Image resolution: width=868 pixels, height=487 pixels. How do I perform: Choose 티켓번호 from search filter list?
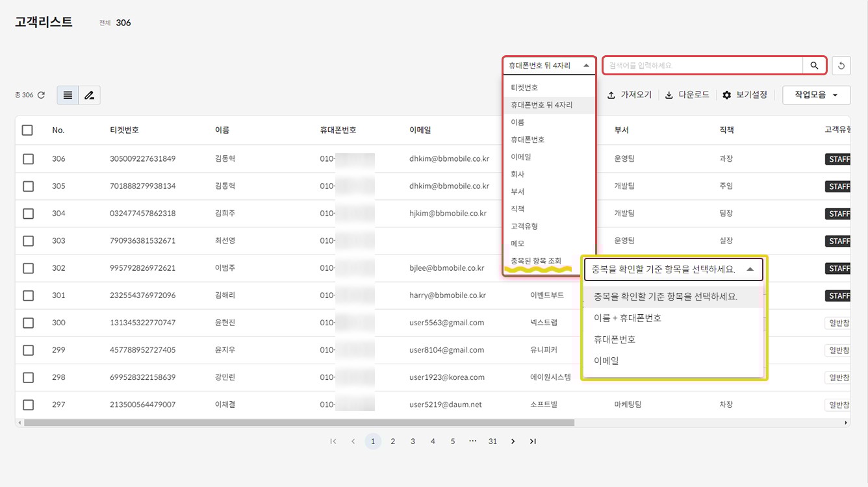(524, 88)
